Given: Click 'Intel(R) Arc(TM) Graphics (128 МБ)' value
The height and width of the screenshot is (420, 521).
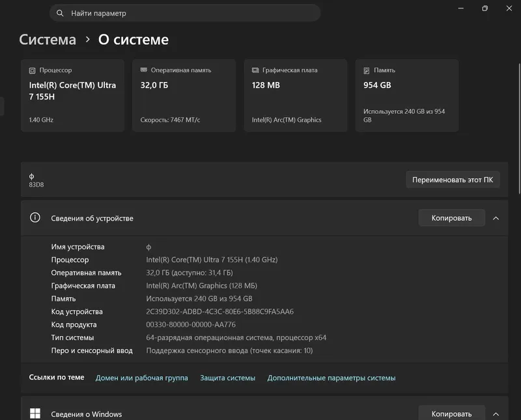Looking at the screenshot, I should 201,286.
